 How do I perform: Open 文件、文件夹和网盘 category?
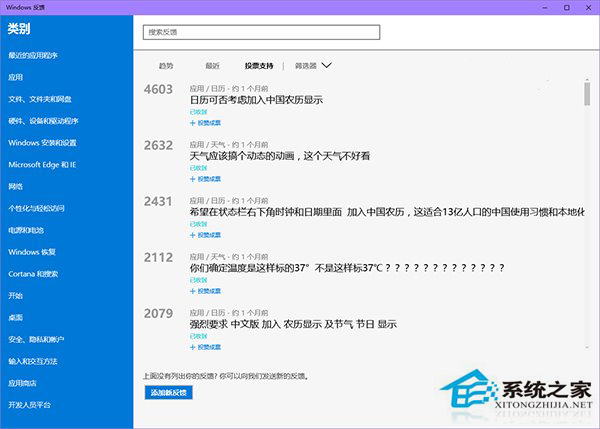tap(40, 99)
